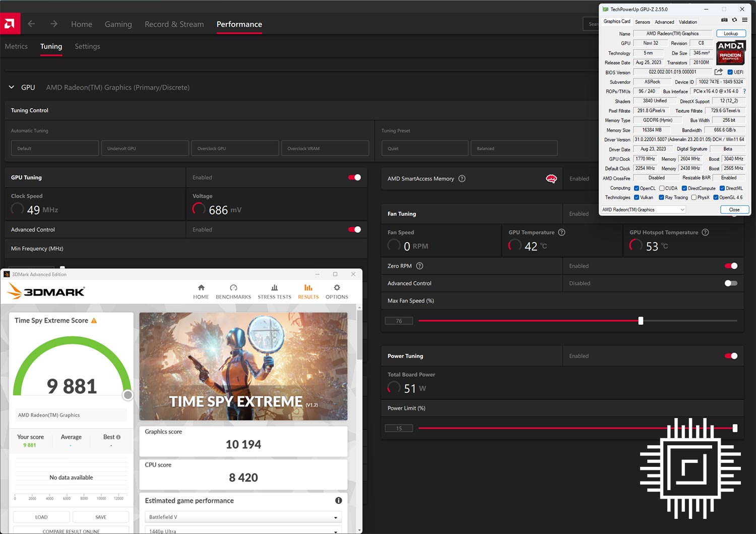This screenshot has height=534, width=756.
Task: Switch to Record & Stream tab
Action: pos(174,24)
